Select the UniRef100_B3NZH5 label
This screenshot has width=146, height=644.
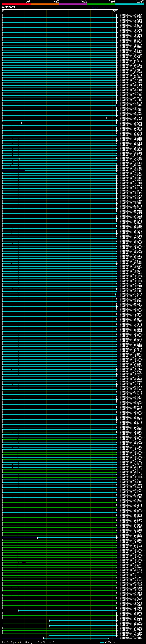pyautogui.click(x=131, y=530)
